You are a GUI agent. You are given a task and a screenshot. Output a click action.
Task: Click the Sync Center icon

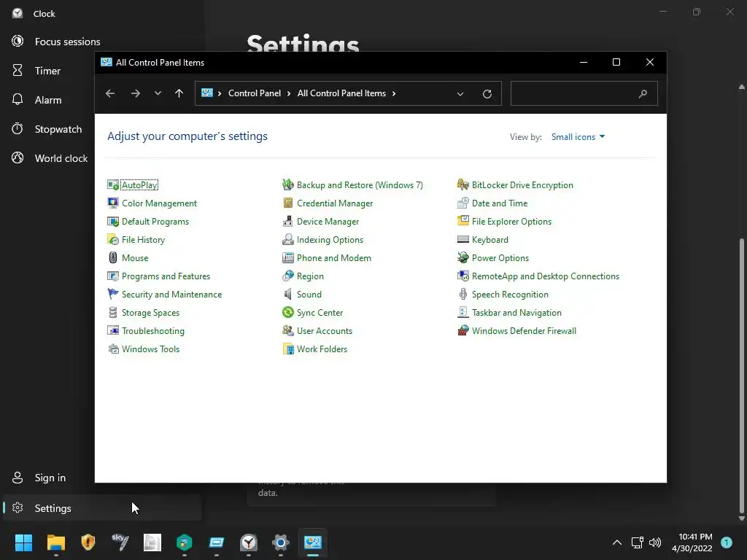tap(287, 312)
